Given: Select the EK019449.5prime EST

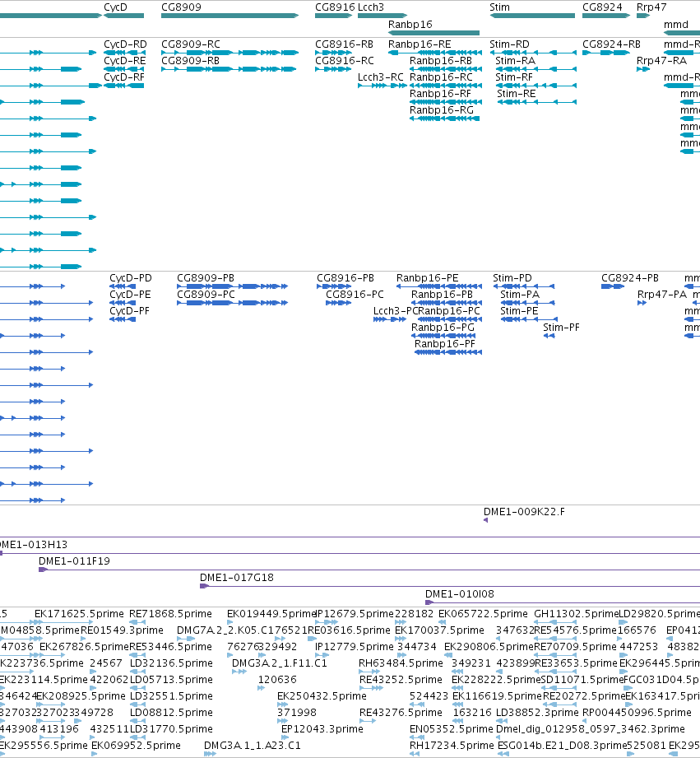Looking at the screenshot, I should pyautogui.click(x=230, y=623).
